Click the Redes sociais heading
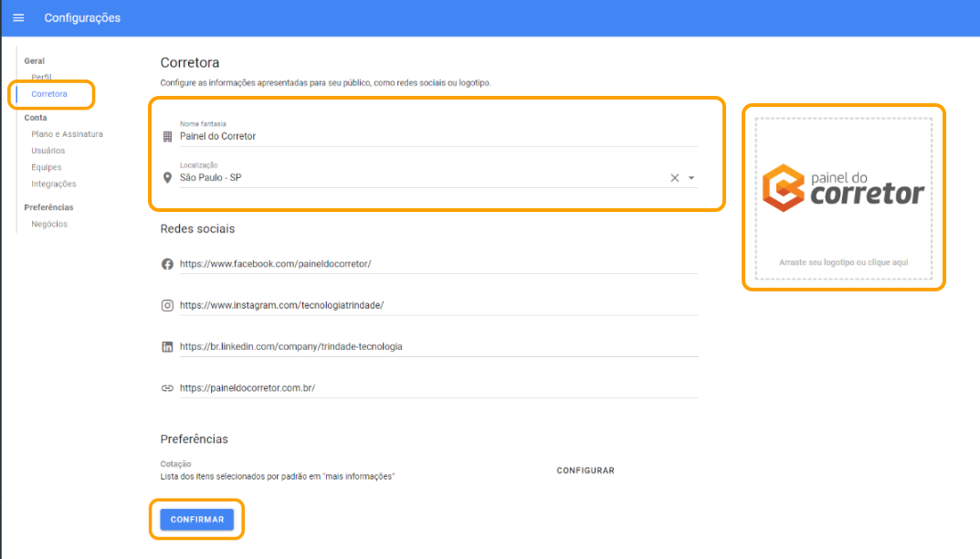 [197, 229]
